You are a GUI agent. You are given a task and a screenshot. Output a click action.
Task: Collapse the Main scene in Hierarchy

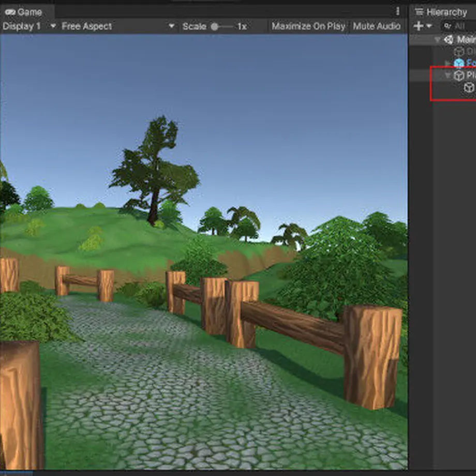(437, 39)
